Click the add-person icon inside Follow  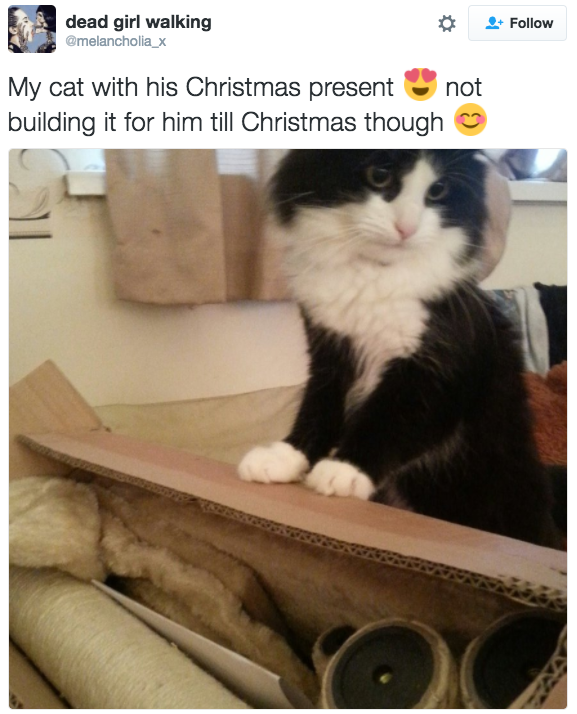[494, 23]
